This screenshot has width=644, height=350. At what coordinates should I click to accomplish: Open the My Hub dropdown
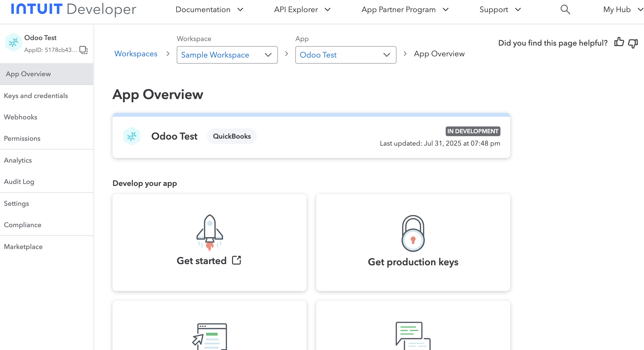click(623, 9)
